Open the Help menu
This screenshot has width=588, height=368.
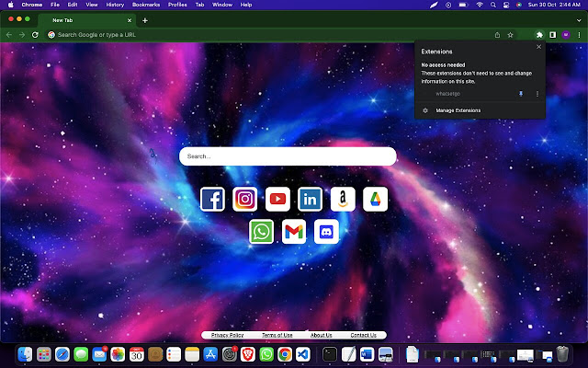point(246,5)
